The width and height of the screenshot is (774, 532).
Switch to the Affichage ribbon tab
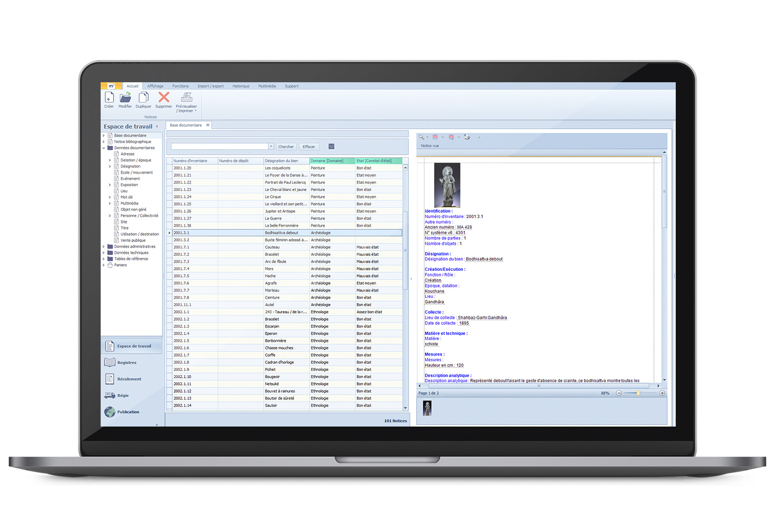pos(155,86)
